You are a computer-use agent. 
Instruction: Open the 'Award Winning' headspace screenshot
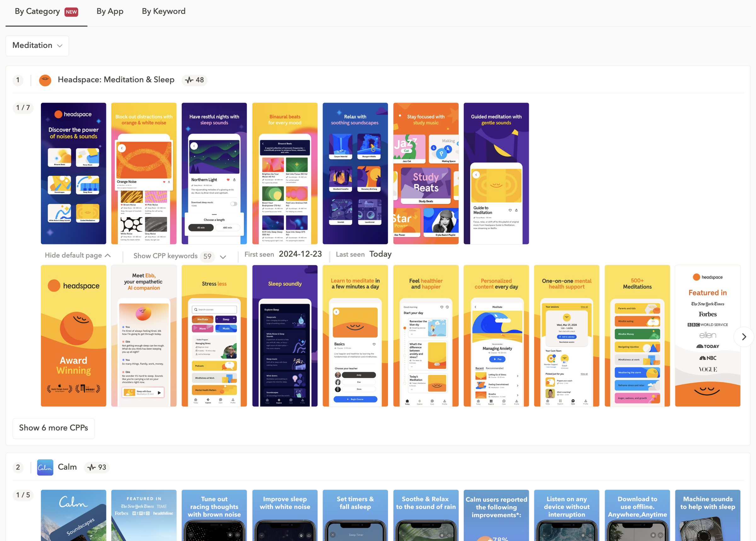coord(73,335)
